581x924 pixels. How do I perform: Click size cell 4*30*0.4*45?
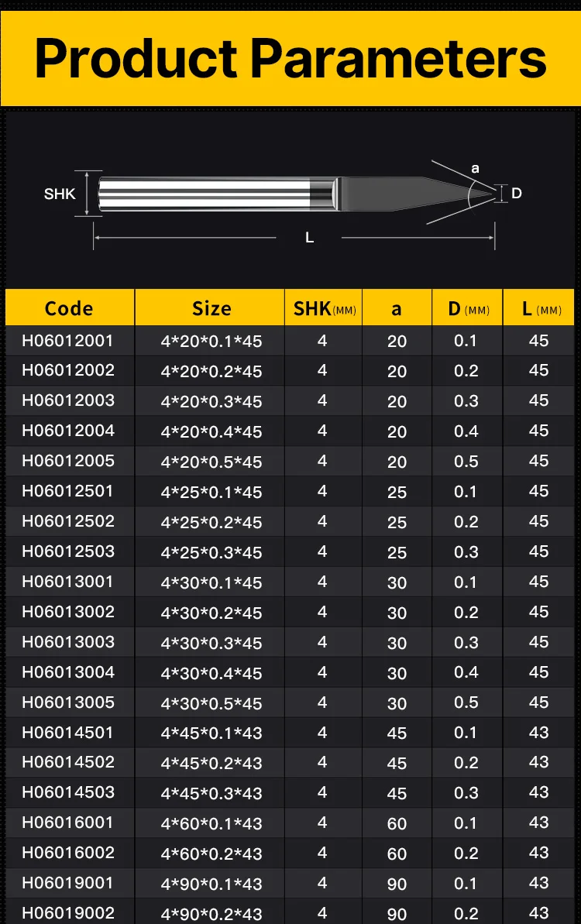tap(211, 673)
